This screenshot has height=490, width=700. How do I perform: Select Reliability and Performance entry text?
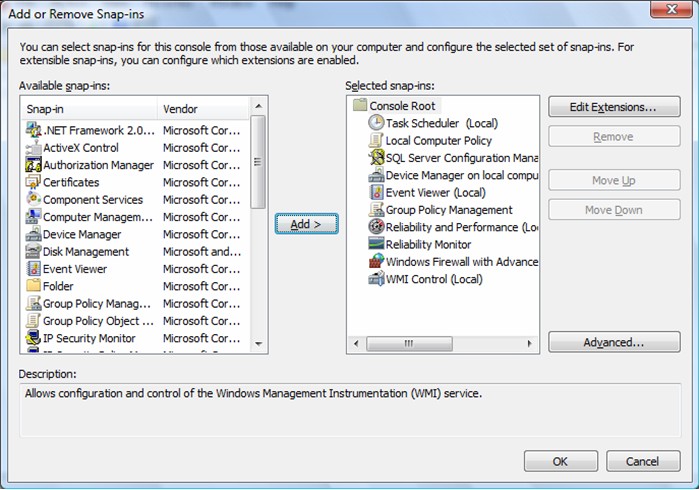462,227
